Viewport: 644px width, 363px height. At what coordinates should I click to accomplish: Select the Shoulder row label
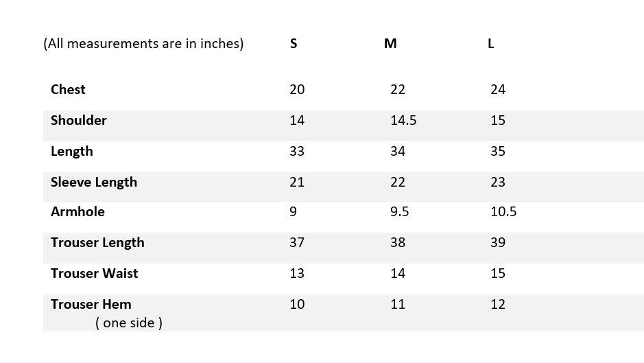[78, 121]
